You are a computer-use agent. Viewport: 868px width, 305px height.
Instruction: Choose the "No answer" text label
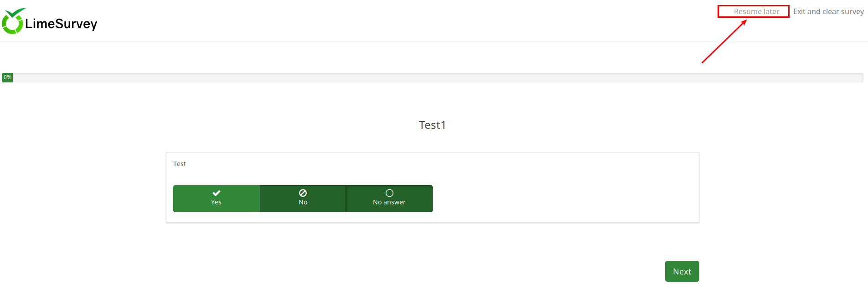(389, 203)
